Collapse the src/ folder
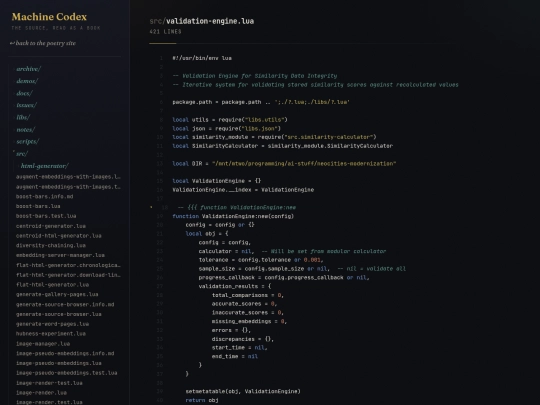The height and width of the screenshot is (405, 540). [22, 154]
